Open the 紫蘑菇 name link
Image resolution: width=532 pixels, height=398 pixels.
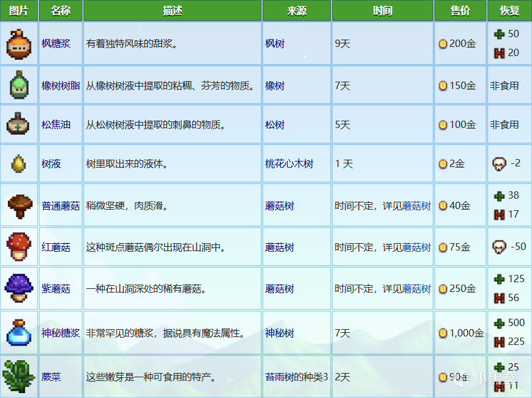point(56,289)
